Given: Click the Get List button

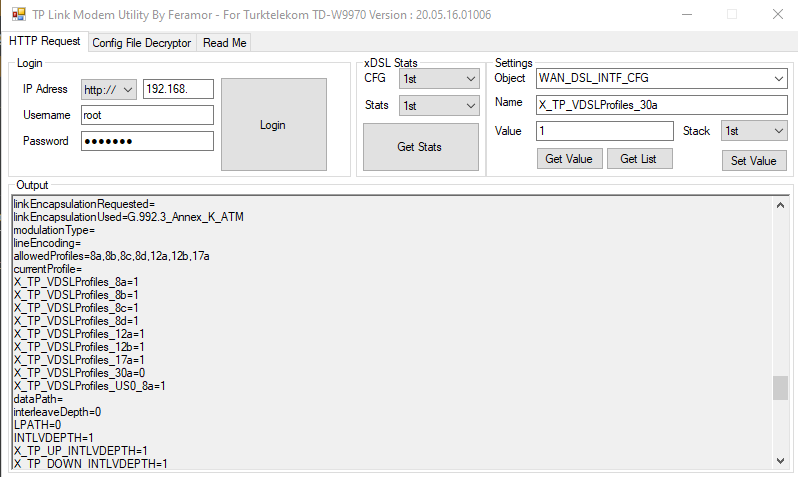Looking at the screenshot, I should (x=639, y=159).
